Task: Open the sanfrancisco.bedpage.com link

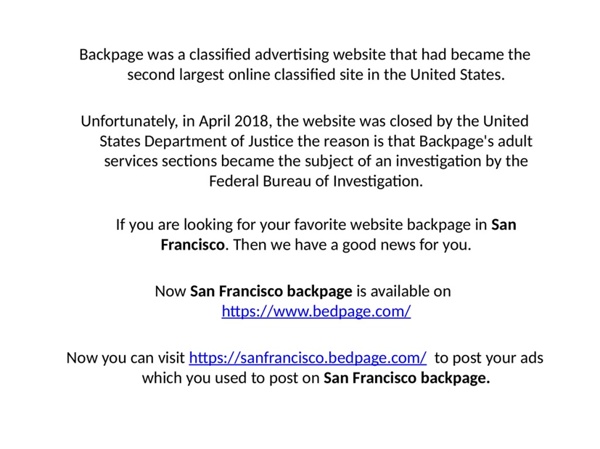Action: [x=307, y=358]
